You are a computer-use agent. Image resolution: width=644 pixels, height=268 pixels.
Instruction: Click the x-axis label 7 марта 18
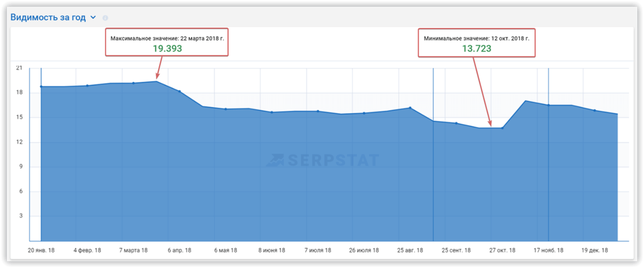133,251
